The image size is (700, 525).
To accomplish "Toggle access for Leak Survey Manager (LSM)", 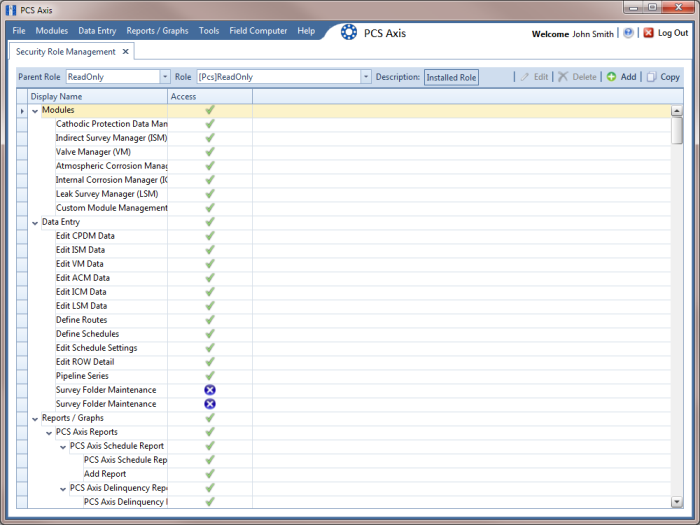I will click(x=210, y=194).
